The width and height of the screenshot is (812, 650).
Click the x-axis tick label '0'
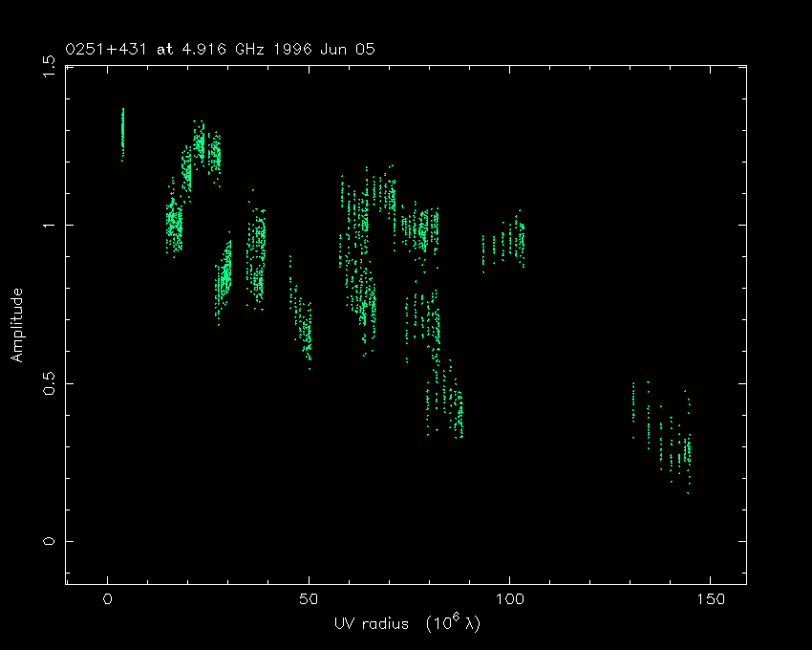coord(108,599)
